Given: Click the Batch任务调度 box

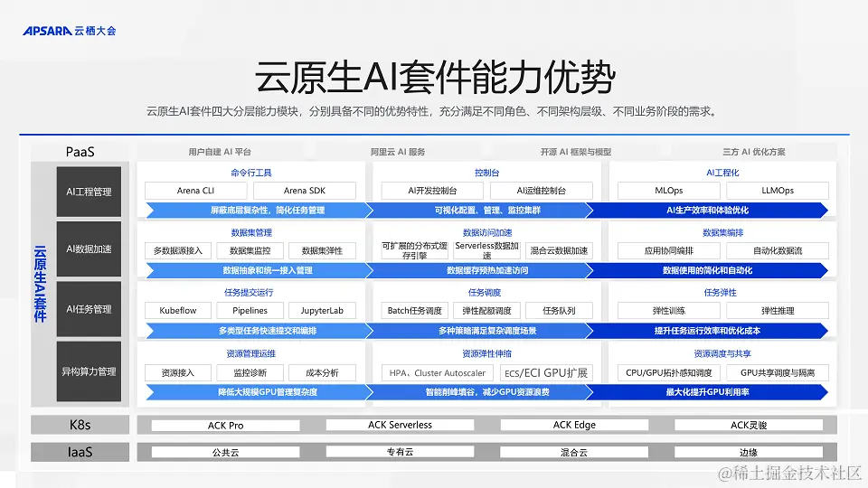Looking at the screenshot, I should click(415, 310).
